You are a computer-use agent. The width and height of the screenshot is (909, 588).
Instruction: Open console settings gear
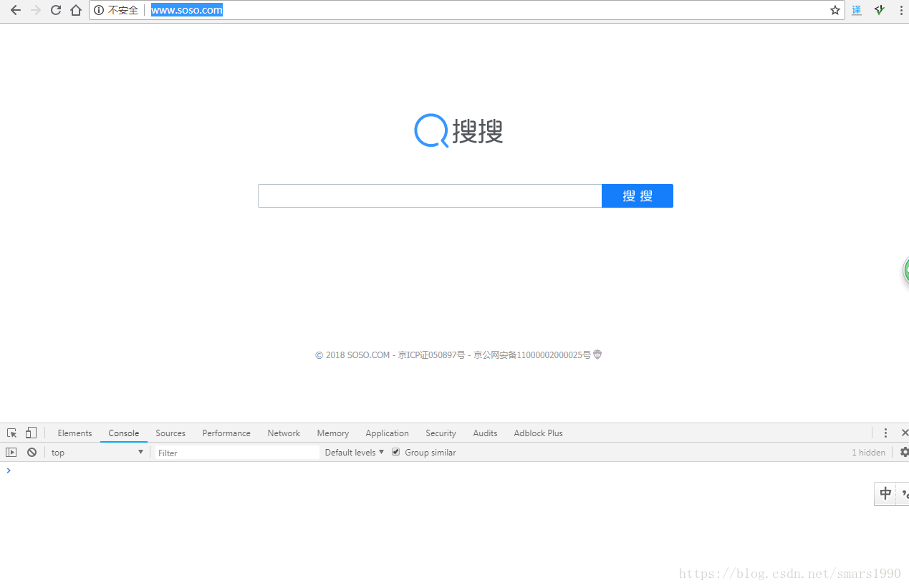(x=904, y=452)
